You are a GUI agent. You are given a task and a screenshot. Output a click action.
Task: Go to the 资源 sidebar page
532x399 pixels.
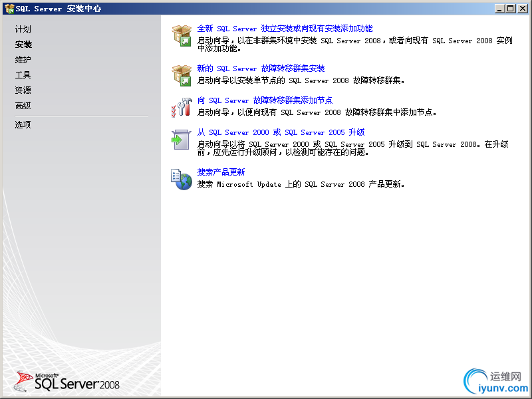[23, 90]
